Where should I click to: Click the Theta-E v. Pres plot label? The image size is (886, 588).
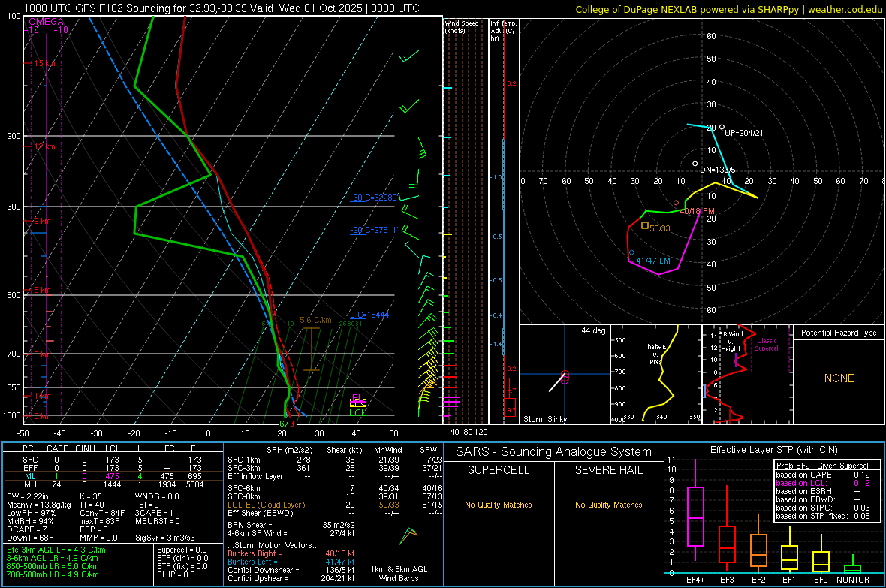point(654,354)
